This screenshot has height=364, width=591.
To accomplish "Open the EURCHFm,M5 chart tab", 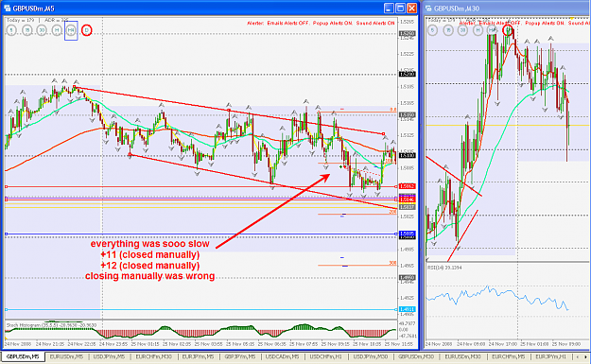I will (508, 356).
